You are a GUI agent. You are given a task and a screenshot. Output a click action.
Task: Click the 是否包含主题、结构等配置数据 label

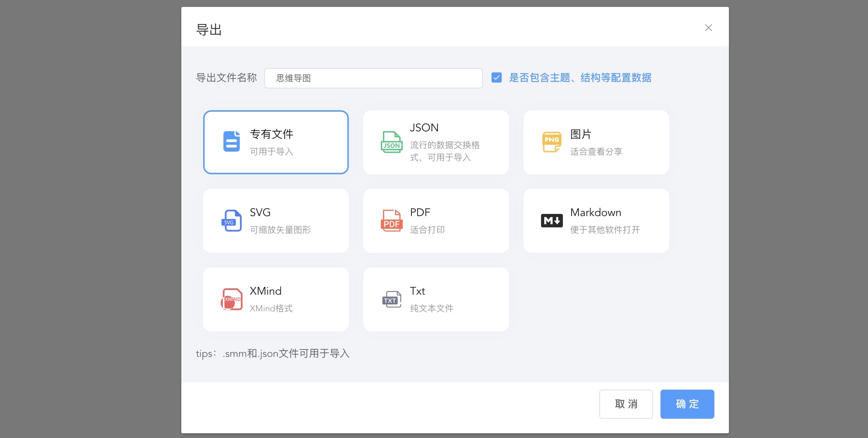coord(580,78)
